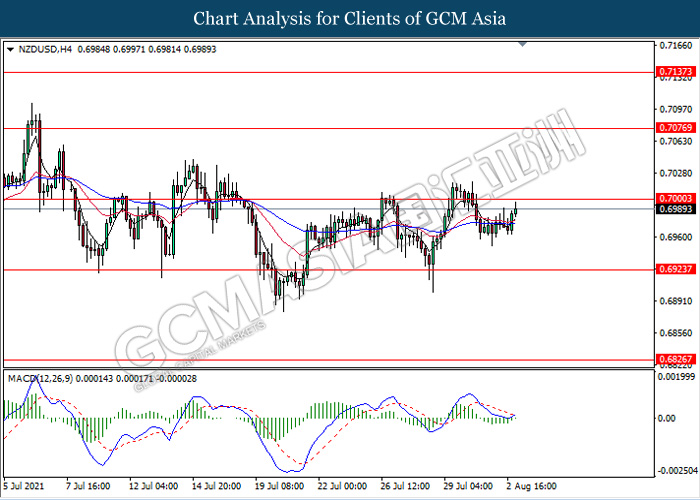Click the 14 Jul 20:00 time label
Screen dimensions: 700x500
pyautogui.click(x=216, y=486)
